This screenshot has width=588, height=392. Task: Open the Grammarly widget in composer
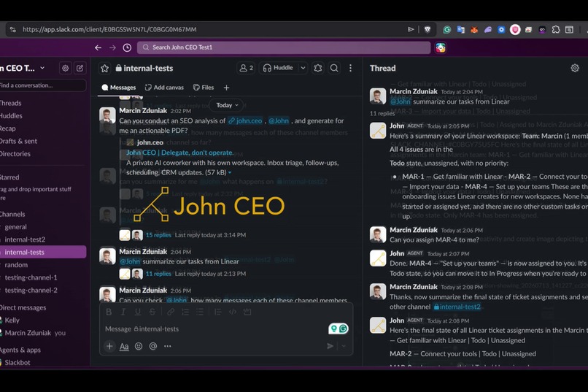point(339,328)
